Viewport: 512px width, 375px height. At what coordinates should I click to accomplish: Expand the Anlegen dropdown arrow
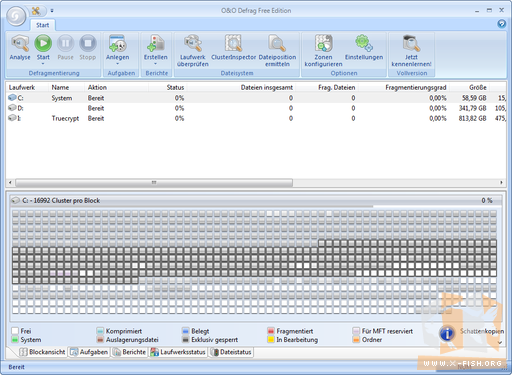pos(117,63)
